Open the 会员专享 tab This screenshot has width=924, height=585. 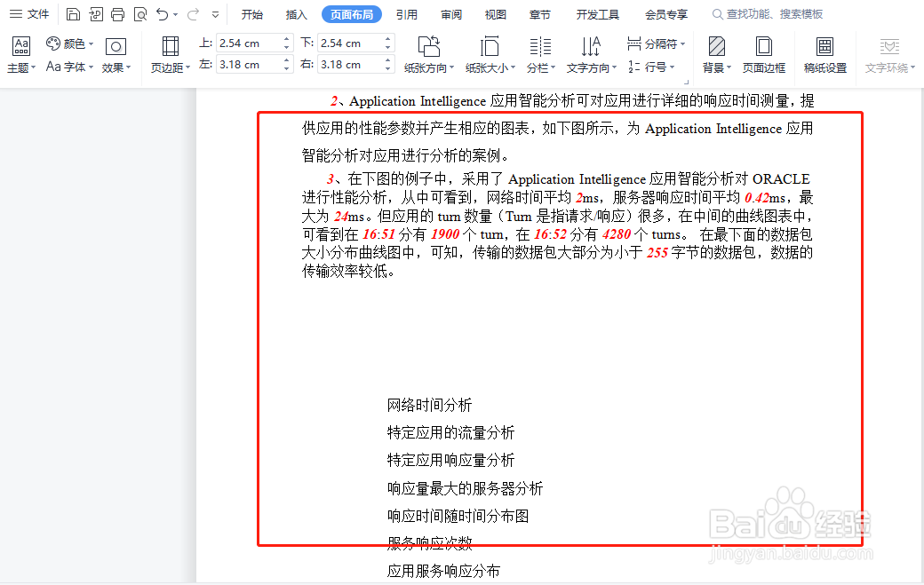666,14
